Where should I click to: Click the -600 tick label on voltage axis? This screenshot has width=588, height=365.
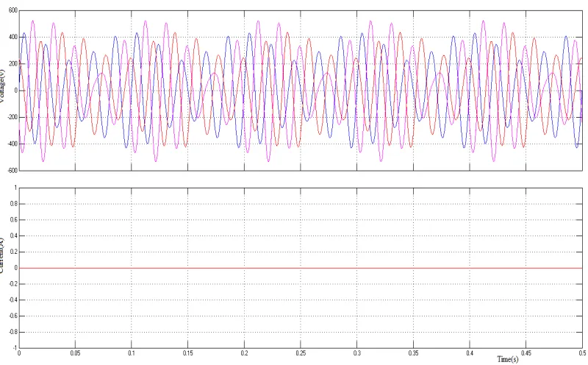coord(12,170)
